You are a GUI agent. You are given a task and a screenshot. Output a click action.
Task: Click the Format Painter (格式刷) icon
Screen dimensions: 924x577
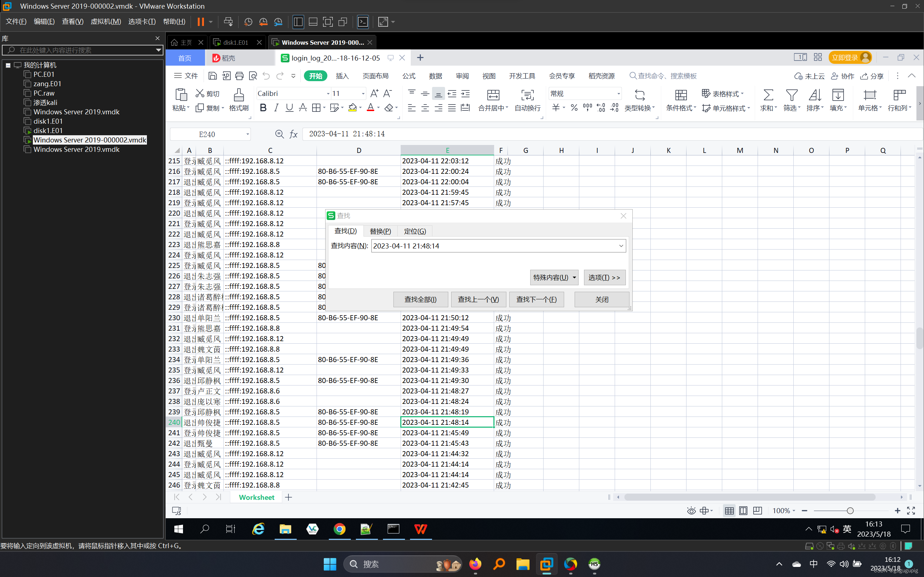coord(239,96)
